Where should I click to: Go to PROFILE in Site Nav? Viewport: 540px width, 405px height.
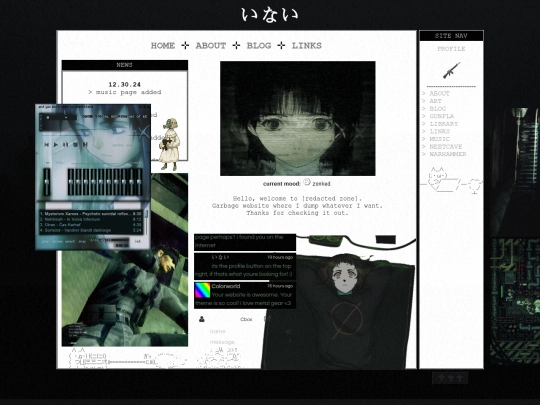[x=451, y=49]
